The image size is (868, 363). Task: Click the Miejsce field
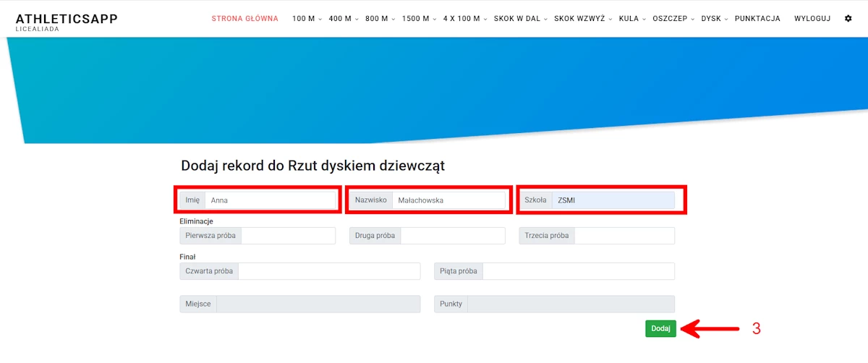(x=318, y=304)
